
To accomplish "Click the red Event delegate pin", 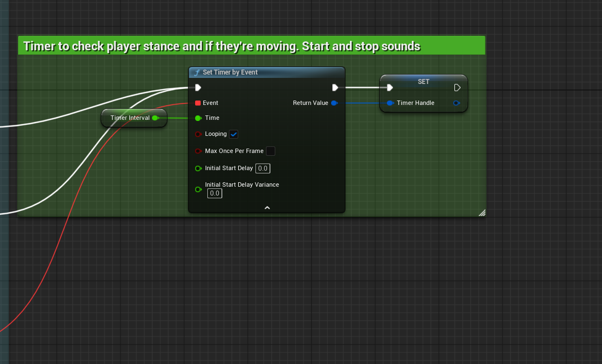I will pos(198,103).
